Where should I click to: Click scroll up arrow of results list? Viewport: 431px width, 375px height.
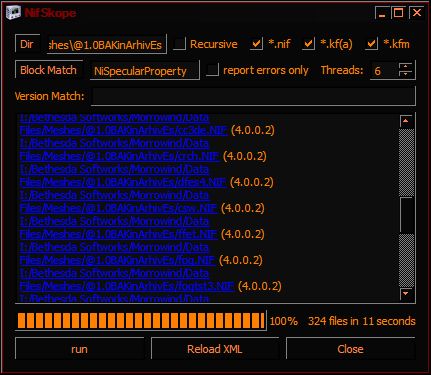point(406,121)
